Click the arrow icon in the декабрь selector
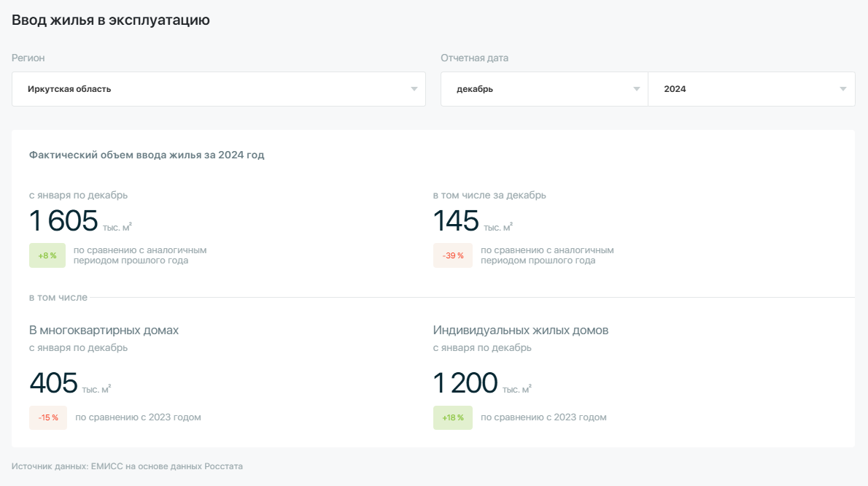The height and width of the screenshot is (486, 868). (x=636, y=89)
